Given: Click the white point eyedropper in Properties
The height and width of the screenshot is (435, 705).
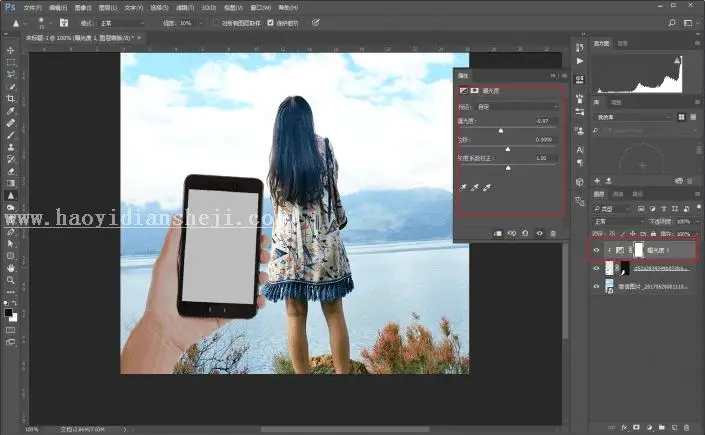Looking at the screenshot, I should click(487, 188).
